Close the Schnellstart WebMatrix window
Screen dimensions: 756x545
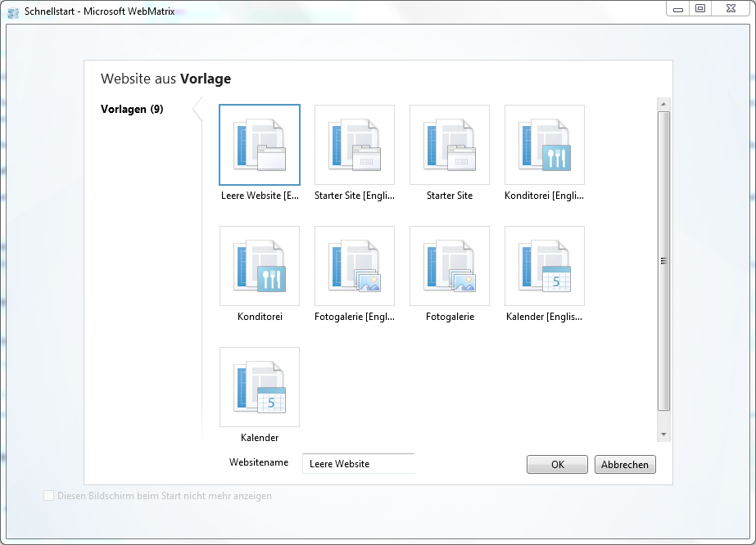731,9
